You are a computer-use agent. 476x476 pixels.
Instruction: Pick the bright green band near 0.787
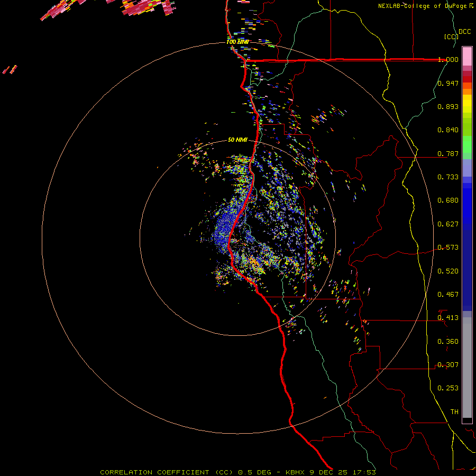pos(467,144)
